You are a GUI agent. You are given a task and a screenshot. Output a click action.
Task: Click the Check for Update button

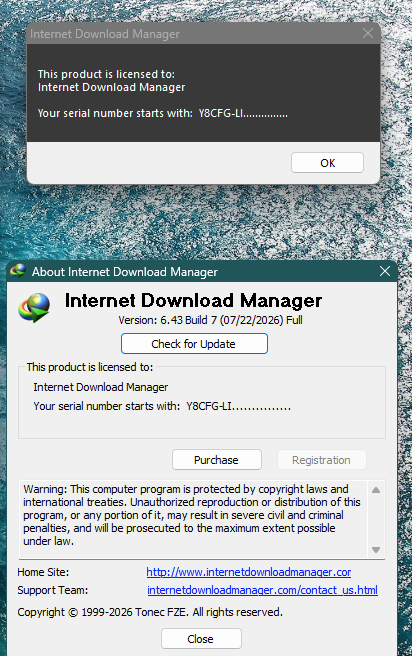194,343
